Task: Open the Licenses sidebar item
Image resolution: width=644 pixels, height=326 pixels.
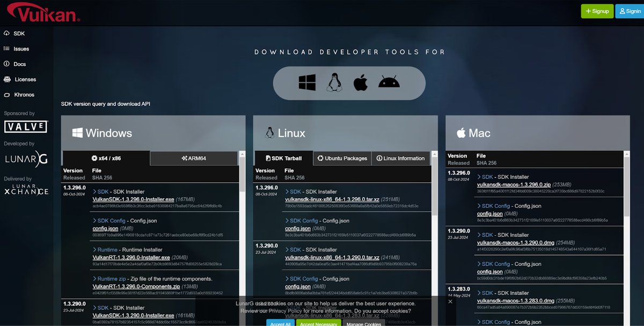Action: [20, 79]
